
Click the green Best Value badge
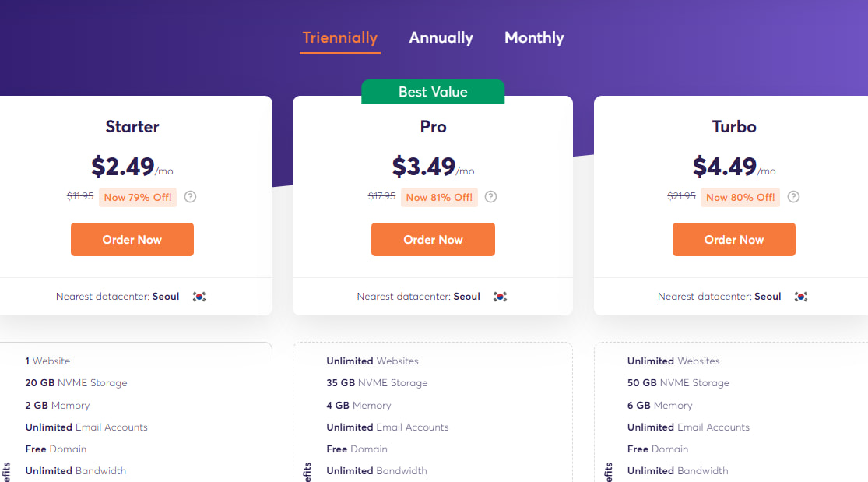click(x=433, y=92)
